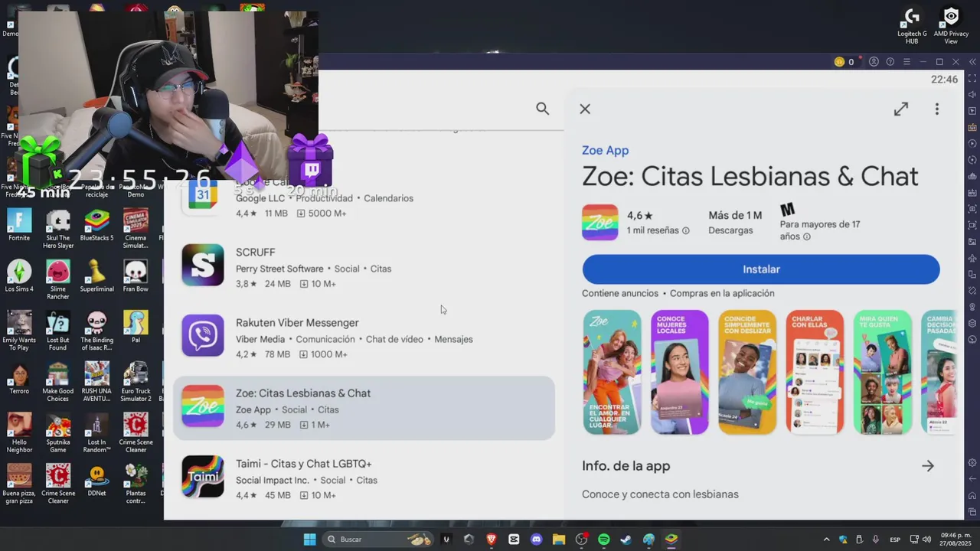This screenshot has width=980, height=551.
Task: Click the Taimi app icon
Action: pyautogui.click(x=203, y=476)
